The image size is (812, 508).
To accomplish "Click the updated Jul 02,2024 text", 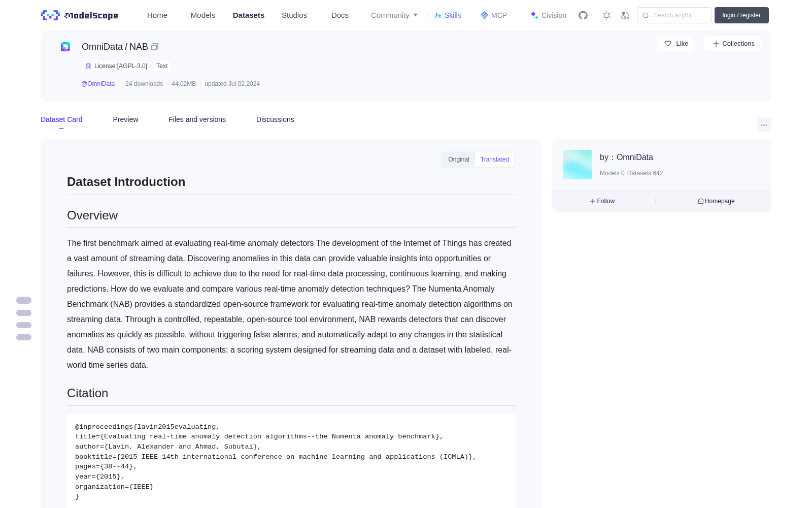I will coord(232,84).
